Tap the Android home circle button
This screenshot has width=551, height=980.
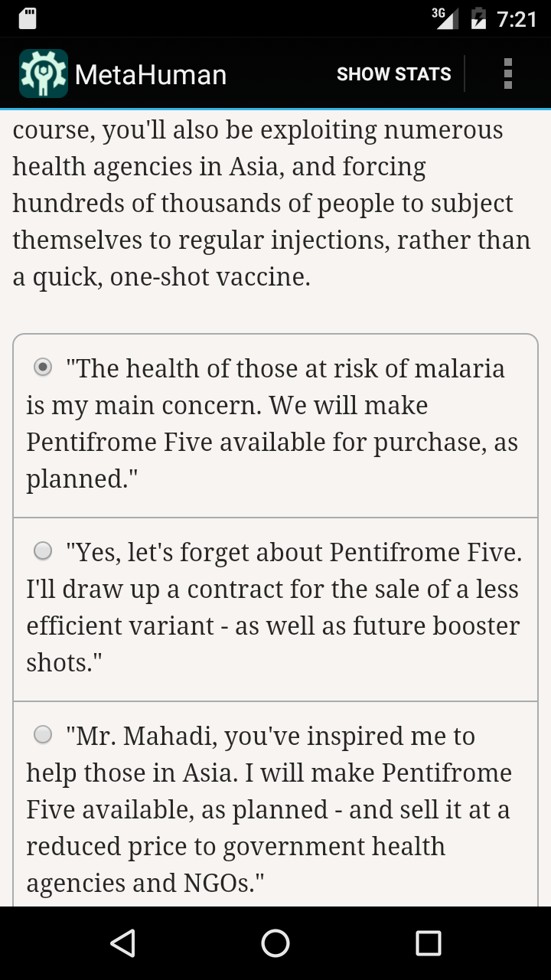point(275,943)
